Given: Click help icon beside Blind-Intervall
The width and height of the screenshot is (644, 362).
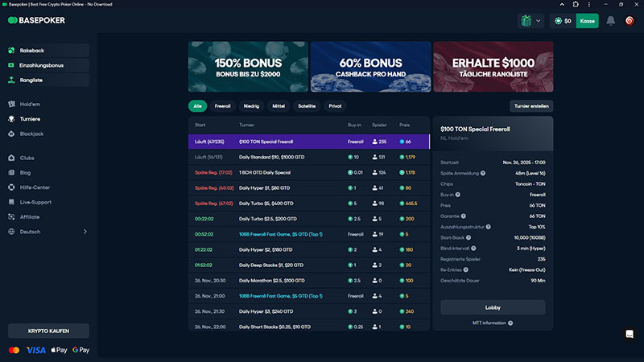Looking at the screenshot, I should pyautogui.click(x=475, y=249).
